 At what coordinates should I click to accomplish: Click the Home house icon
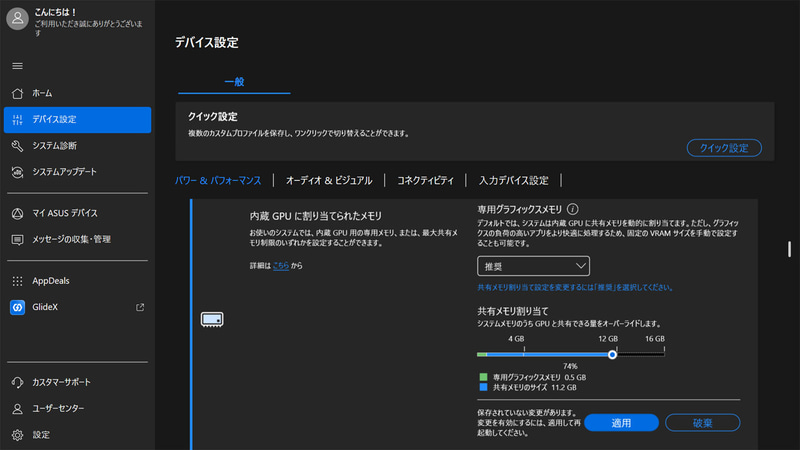click(17, 93)
